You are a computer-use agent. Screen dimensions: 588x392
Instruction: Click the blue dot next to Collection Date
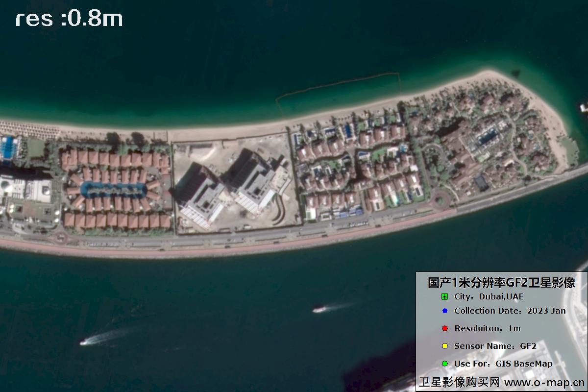click(x=444, y=311)
